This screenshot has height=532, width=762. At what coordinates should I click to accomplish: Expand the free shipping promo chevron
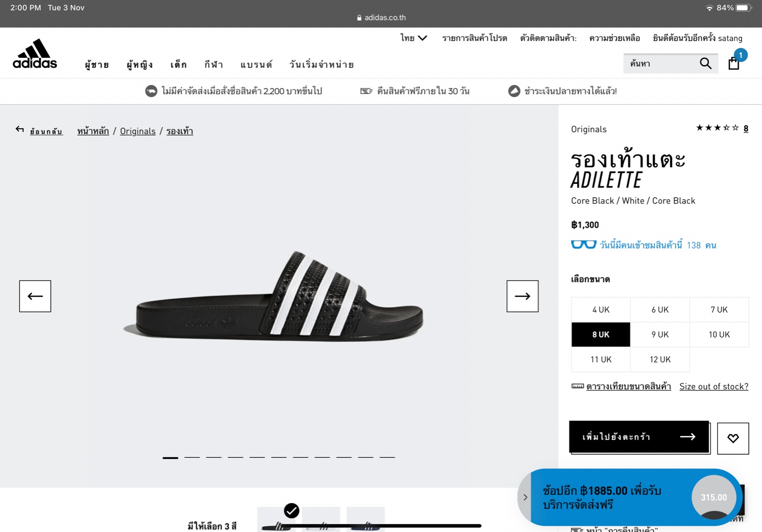525,497
